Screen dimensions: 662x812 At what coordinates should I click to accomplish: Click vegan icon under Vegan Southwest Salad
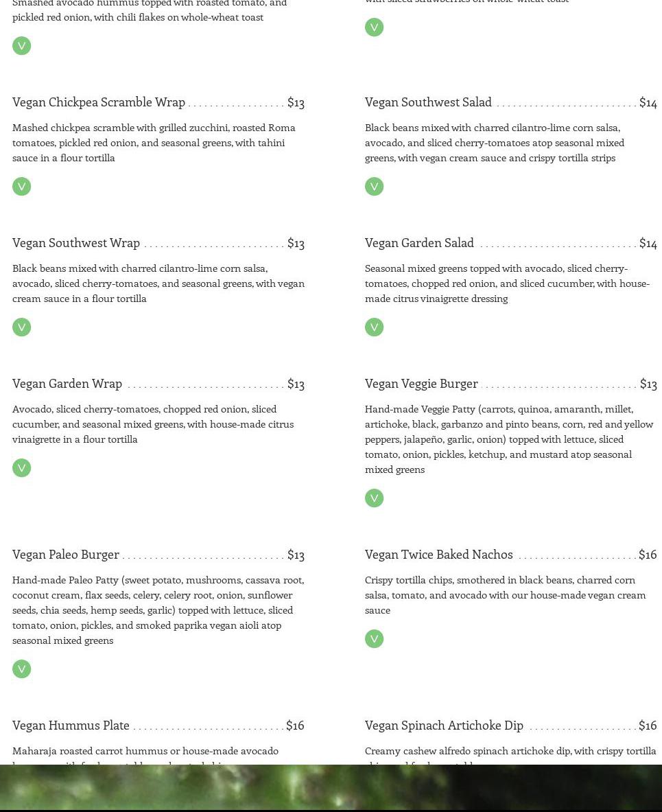374,187
